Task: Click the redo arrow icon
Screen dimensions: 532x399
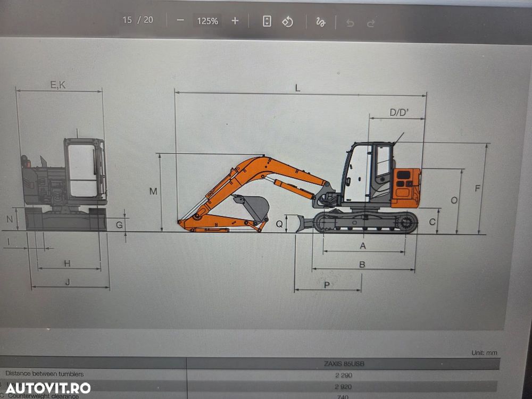Action: click(x=371, y=23)
